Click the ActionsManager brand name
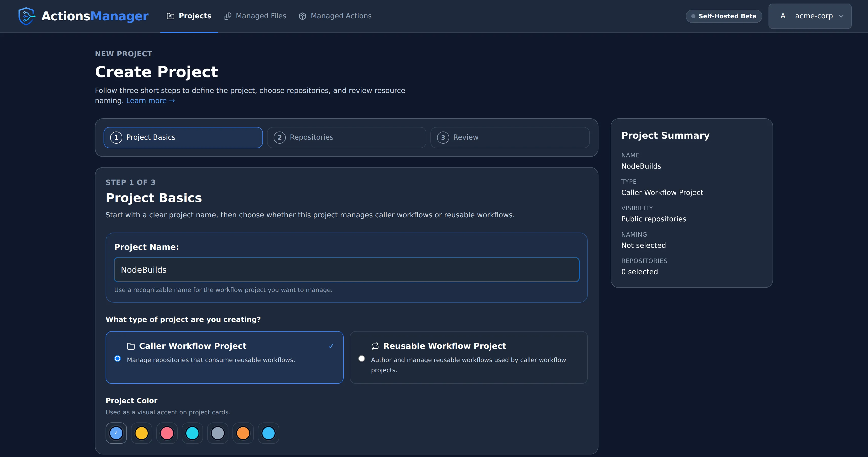The height and width of the screenshot is (457, 868). (95, 16)
